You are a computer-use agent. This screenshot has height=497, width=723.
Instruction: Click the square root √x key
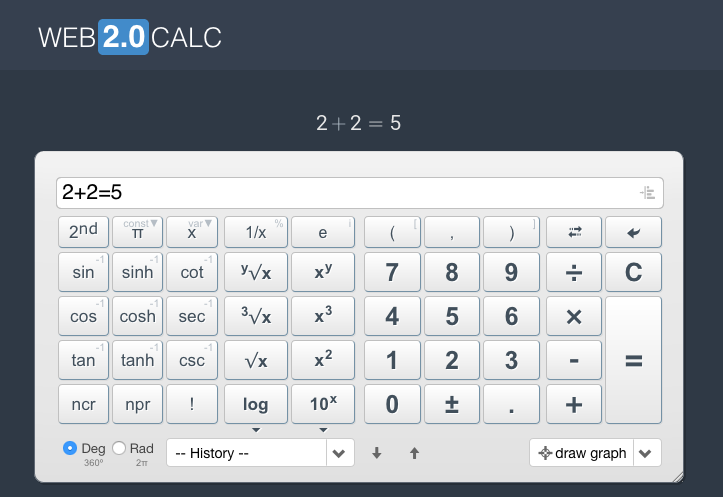pos(256,360)
